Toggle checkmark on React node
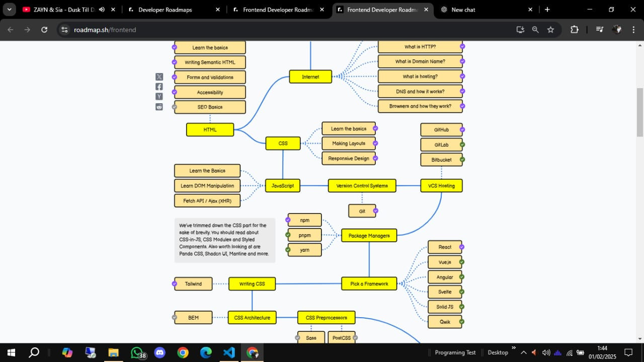 coord(462,247)
